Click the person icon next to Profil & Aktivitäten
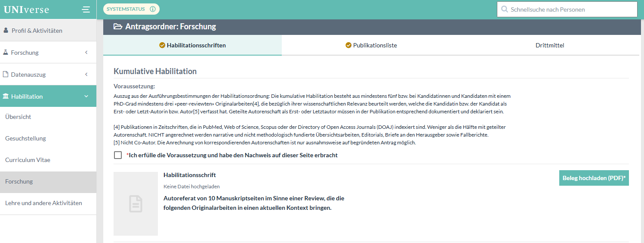Image resolution: width=644 pixels, height=243 pixels. coord(6,31)
